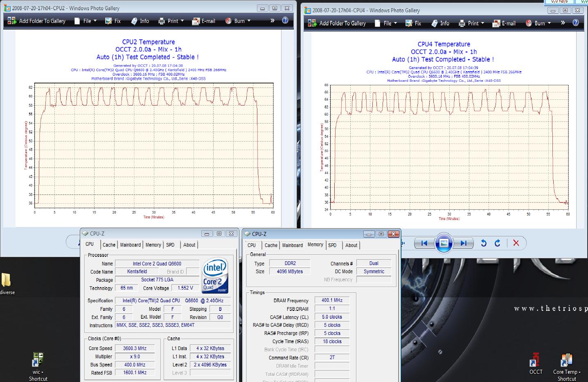Go to next photo in gallery controls
Viewport: 588px width, 382px height.
point(463,243)
